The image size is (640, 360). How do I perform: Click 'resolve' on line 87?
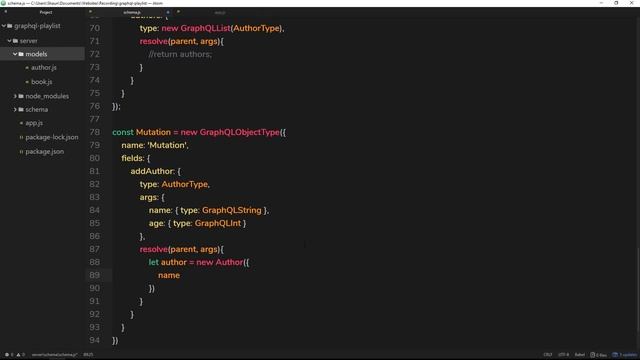[x=153, y=249]
